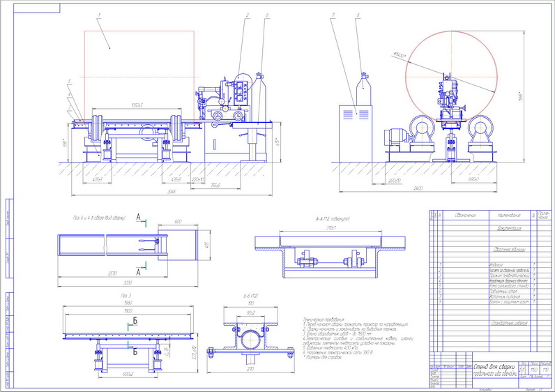
Task: Select the 'Поз. 6 и 4 в сборе' view title
Action: (100, 218)
